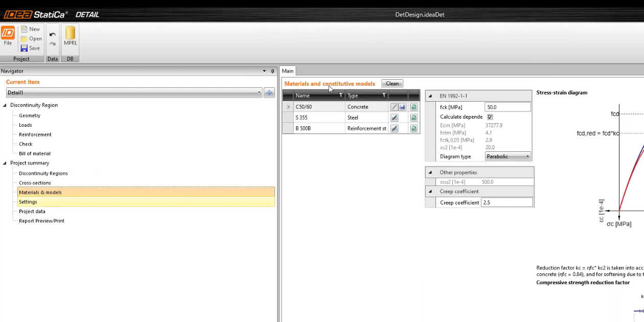This screenshot has height=322, width=644.
Task: Toggle Calculate dependent checkbox
Action: click(x=490, y=117)
